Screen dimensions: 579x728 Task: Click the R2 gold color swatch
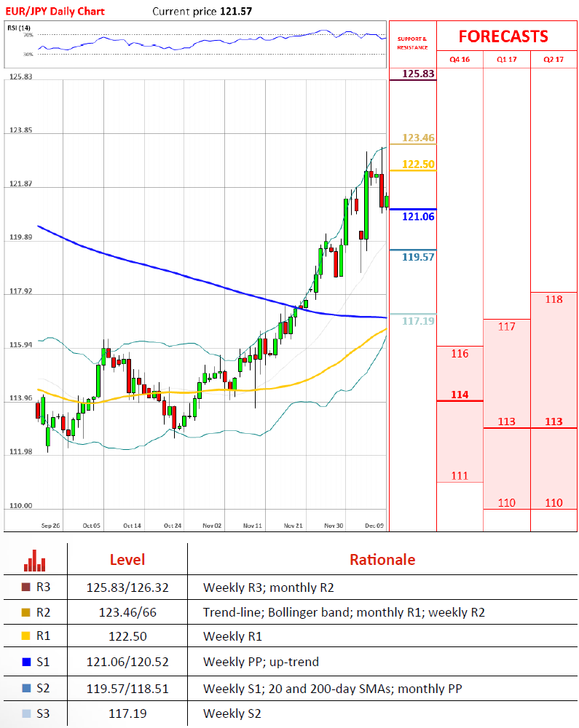tap(26, 612)
